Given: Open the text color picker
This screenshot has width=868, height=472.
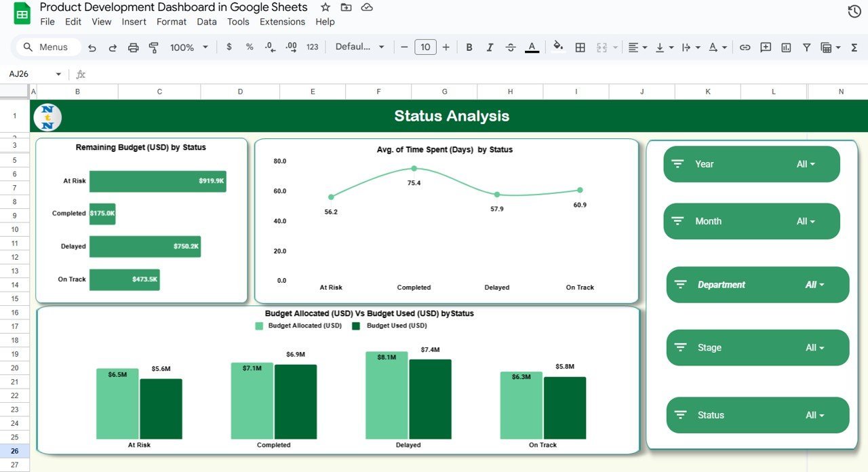Looking at the screenshot, I should tap(532, 47).
